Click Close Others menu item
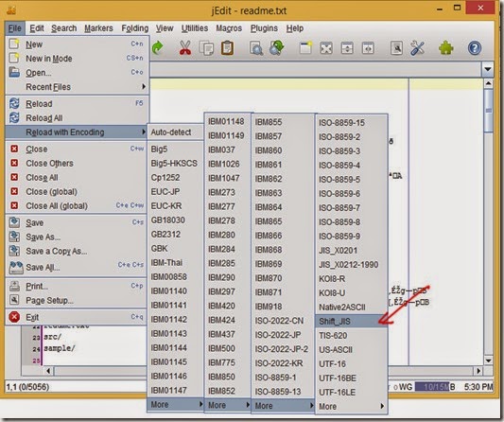 (78, 163)
